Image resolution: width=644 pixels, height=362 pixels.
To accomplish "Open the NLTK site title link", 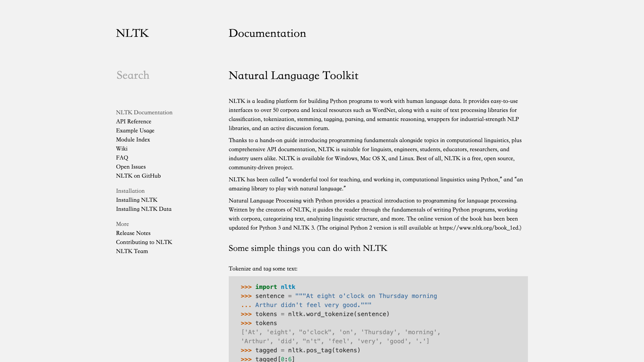I will click(132, 33).
